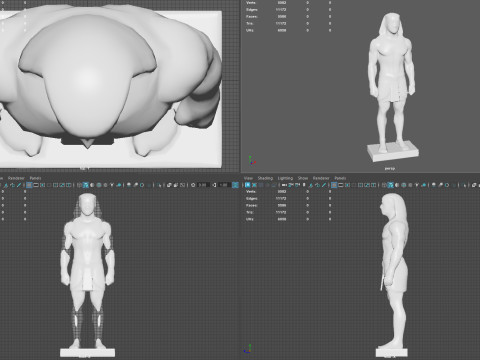Switch side view to Wireframe shading

point(384,185)
